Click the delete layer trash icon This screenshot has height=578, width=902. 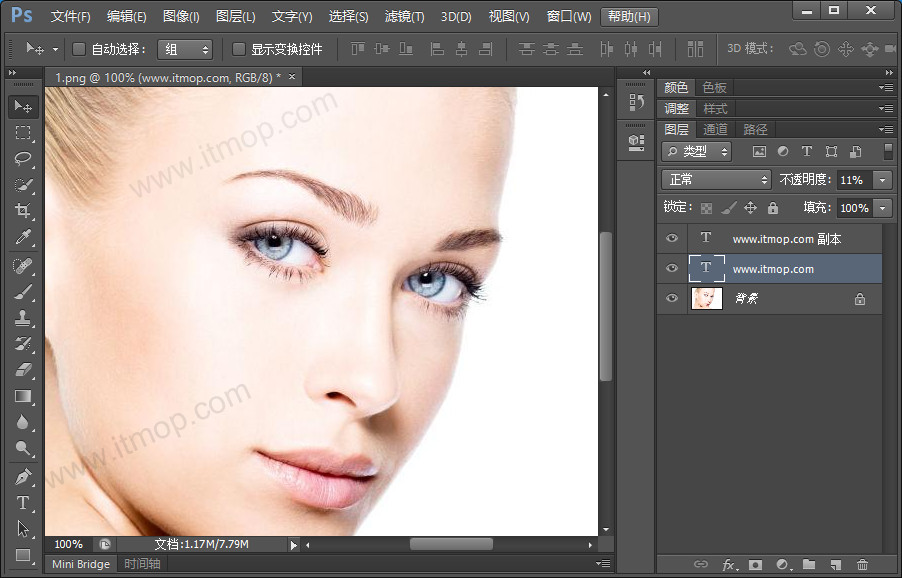[x=862, y=566]
